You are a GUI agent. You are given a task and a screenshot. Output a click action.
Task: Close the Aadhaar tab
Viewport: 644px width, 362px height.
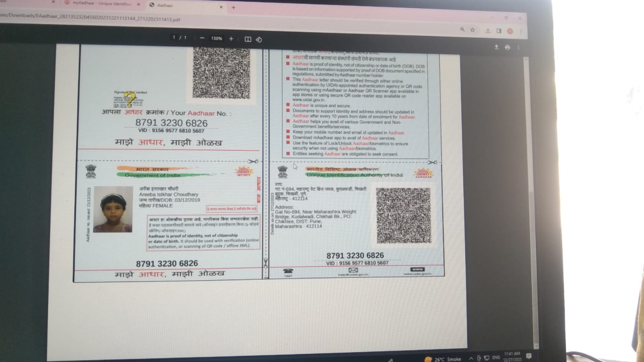221,7
